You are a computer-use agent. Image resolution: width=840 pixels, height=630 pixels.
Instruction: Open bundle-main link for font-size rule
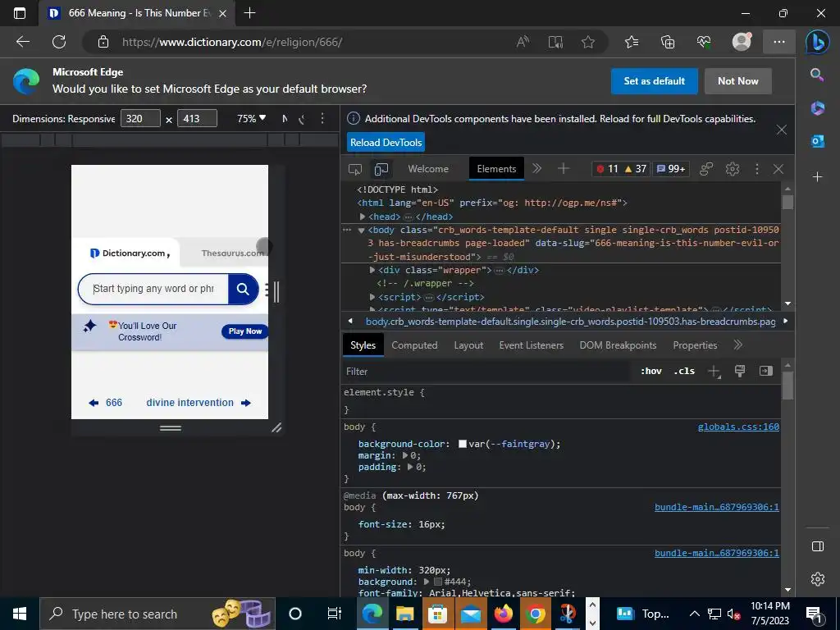coord(717,507)
